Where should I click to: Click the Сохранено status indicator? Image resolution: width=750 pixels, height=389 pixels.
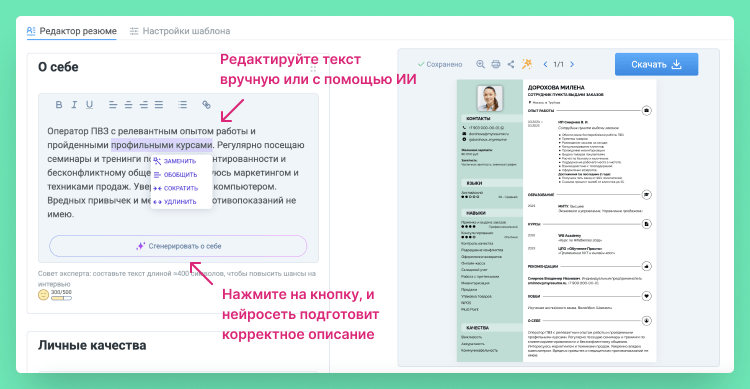[440, 64]
